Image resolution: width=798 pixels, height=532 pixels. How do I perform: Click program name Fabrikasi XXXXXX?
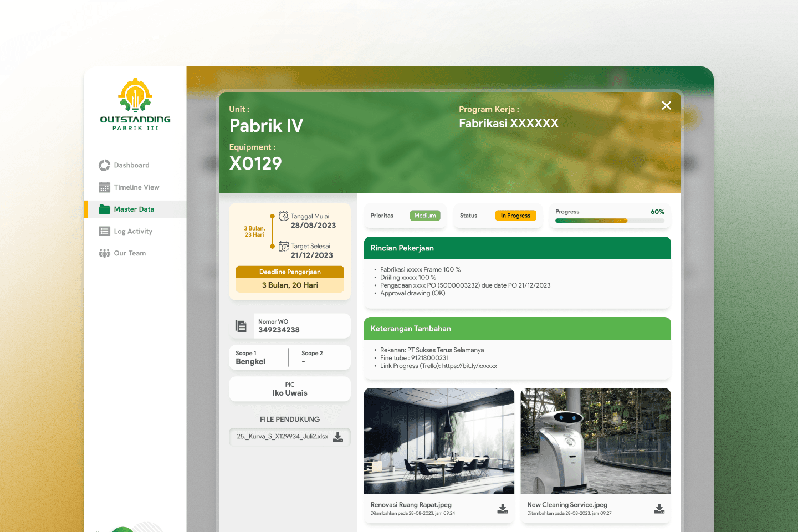click(509, 124)
